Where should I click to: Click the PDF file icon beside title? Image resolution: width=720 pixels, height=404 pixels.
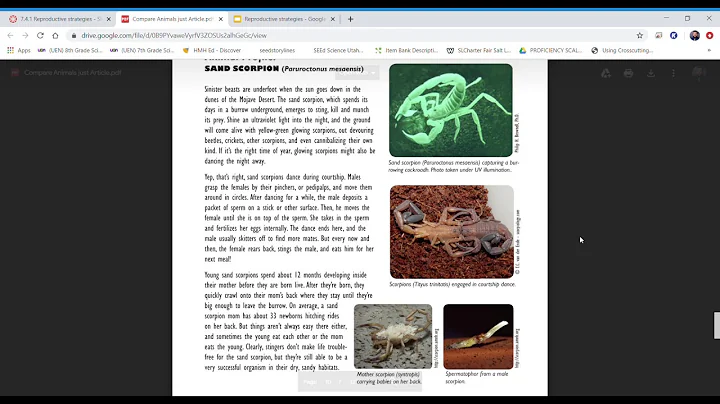(x=15, y=73)
